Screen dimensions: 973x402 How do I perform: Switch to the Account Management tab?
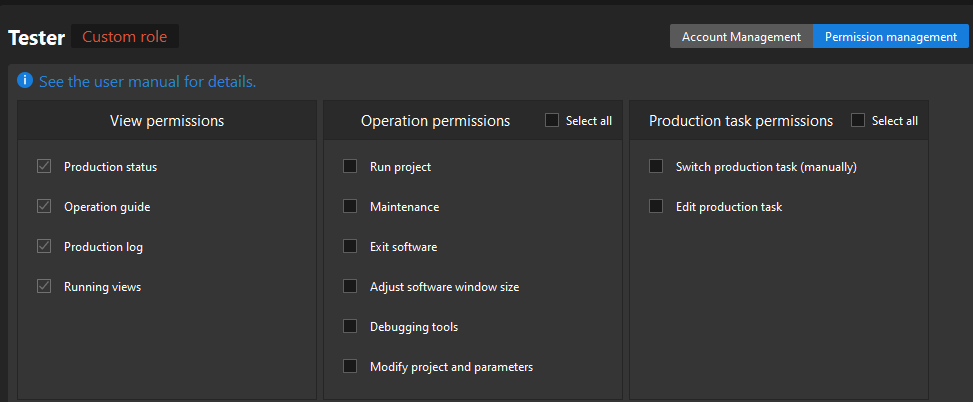pos(741,37)
